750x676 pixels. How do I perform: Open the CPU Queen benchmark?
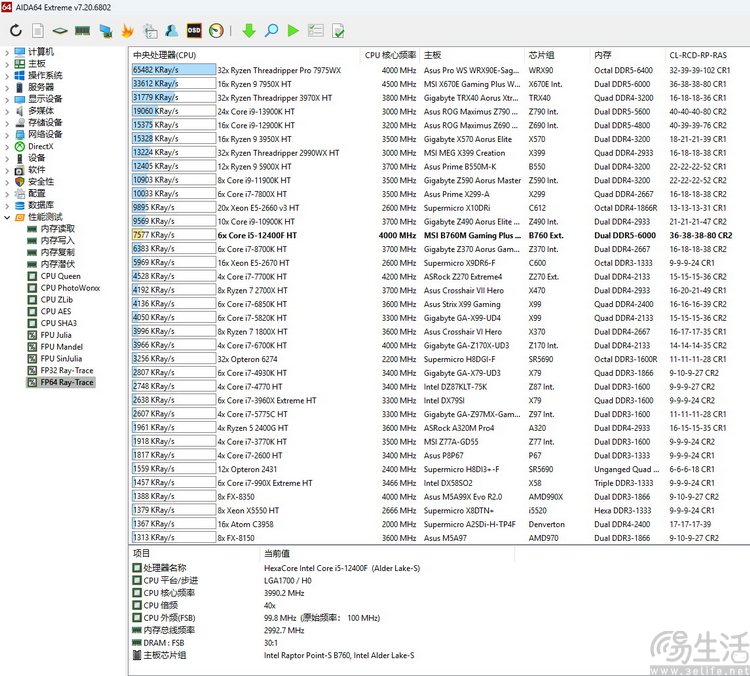coord(54,276)
